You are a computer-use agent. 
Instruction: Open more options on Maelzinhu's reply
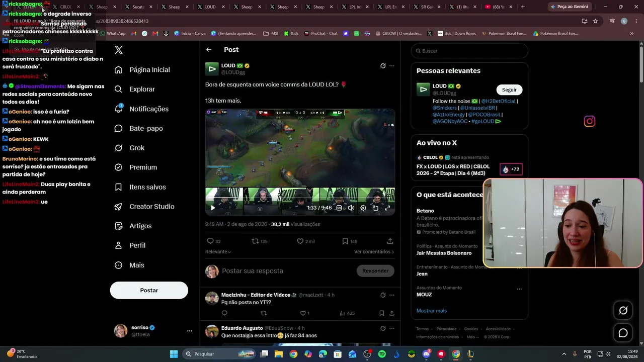tap(392, 295)
